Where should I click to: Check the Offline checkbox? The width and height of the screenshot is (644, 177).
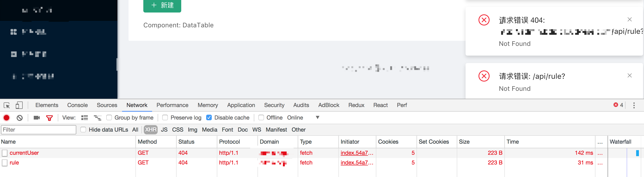pos(261,118)
